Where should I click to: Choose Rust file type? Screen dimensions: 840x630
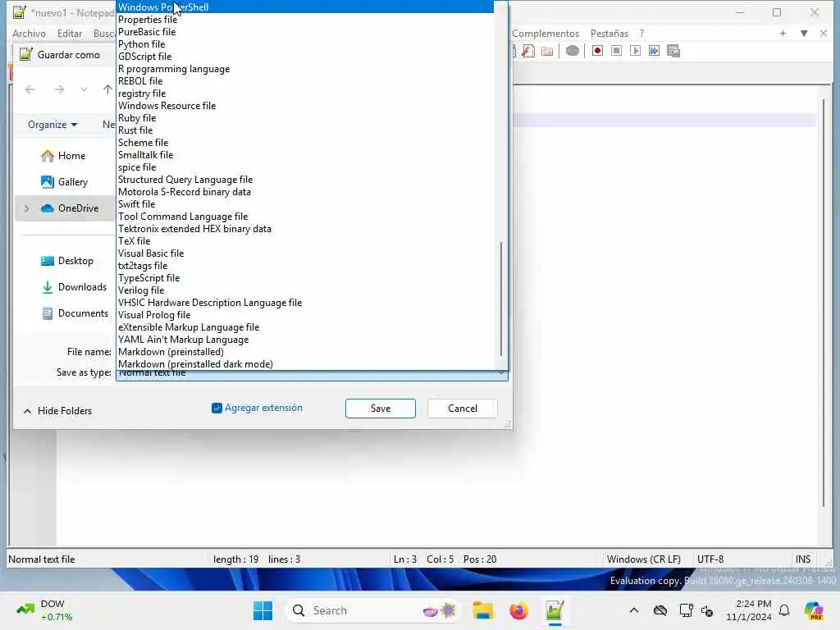pyautogui.click(x=305, y=130)
